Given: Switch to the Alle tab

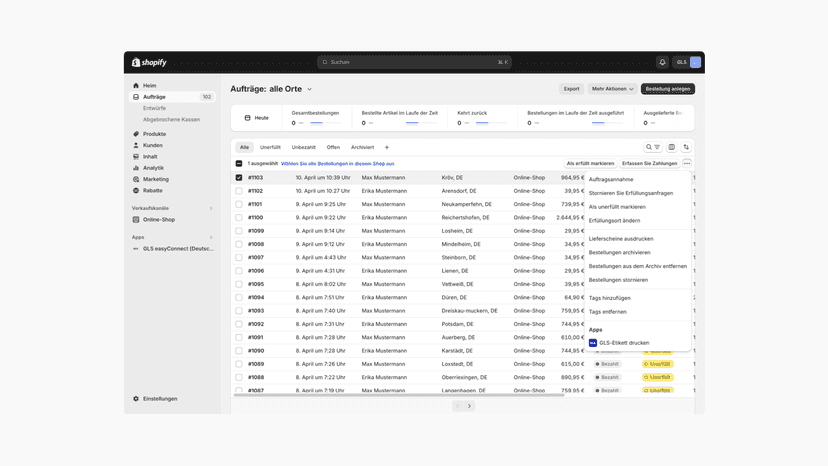Looking at the screenshot, I should (244, 147).
